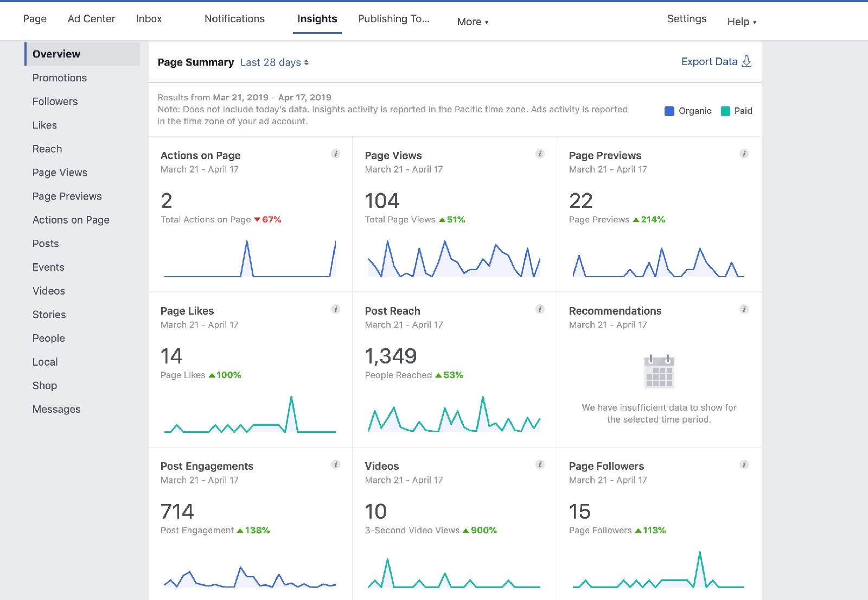Click the info icon on Page Views card
Viewport: 868px width, 600px height.
(x=540, y=154)
